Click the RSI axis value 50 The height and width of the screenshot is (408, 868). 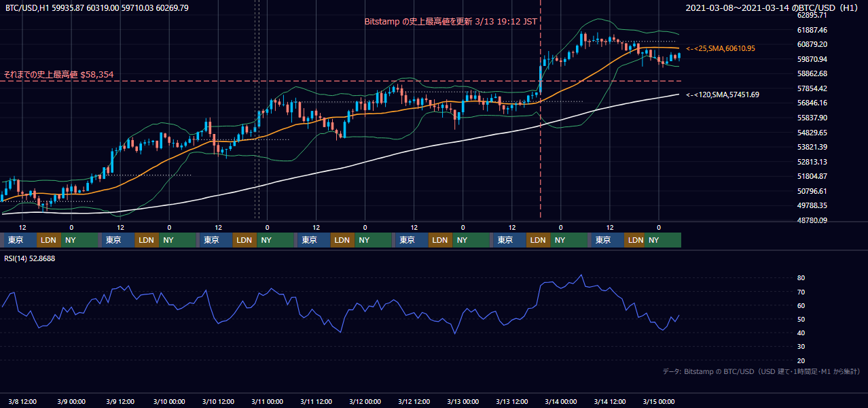801,319
